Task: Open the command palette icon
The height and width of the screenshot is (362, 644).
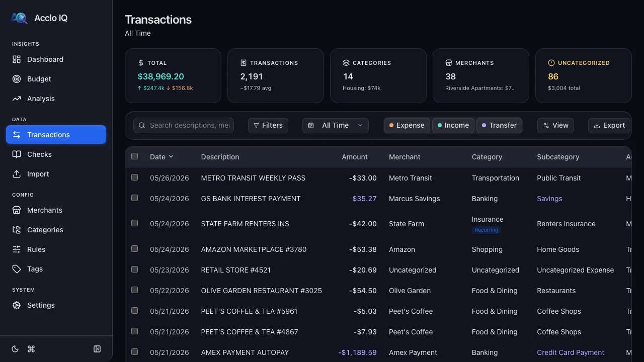Action: 31,349
